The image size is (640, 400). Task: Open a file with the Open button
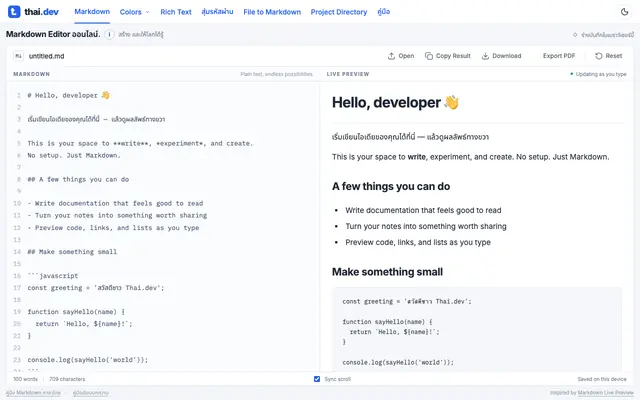(x=401, y=56)
